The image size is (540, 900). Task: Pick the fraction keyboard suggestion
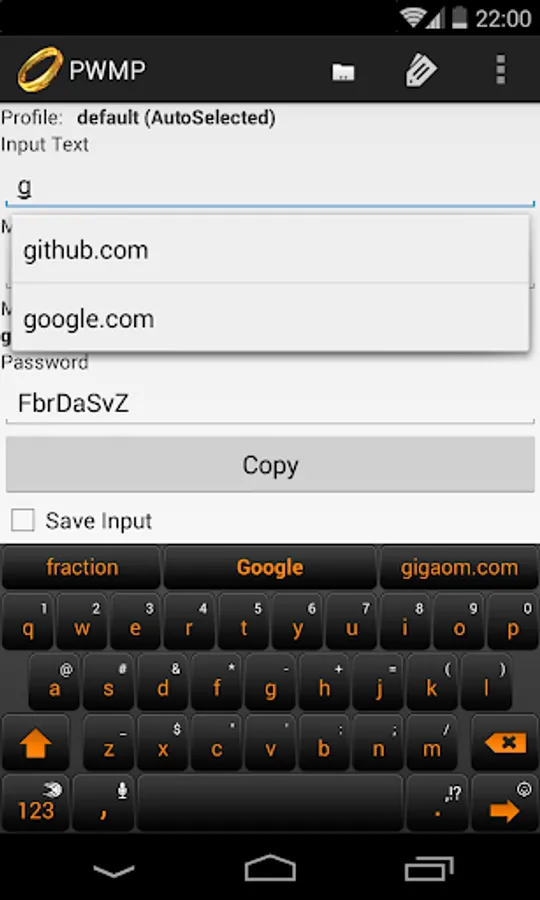81,568
